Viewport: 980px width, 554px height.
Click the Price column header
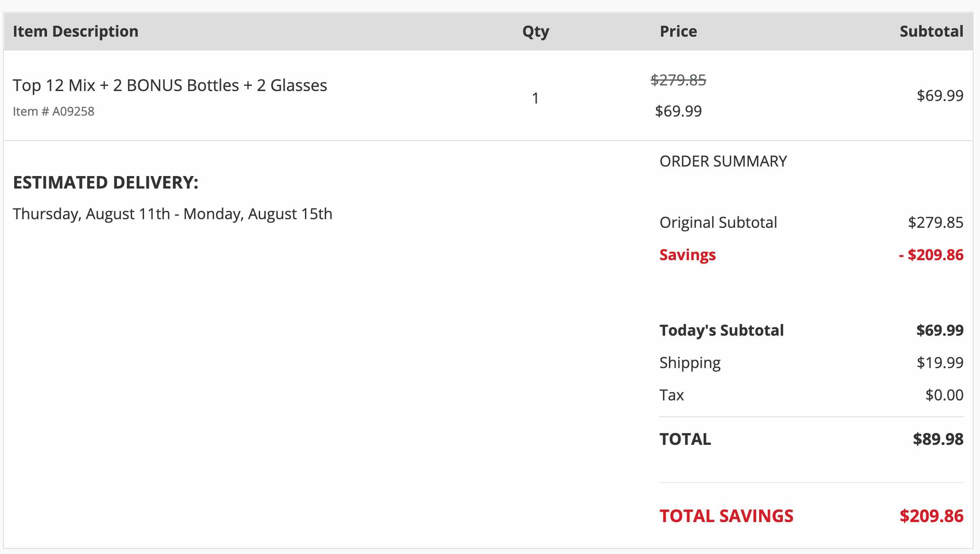678,31
